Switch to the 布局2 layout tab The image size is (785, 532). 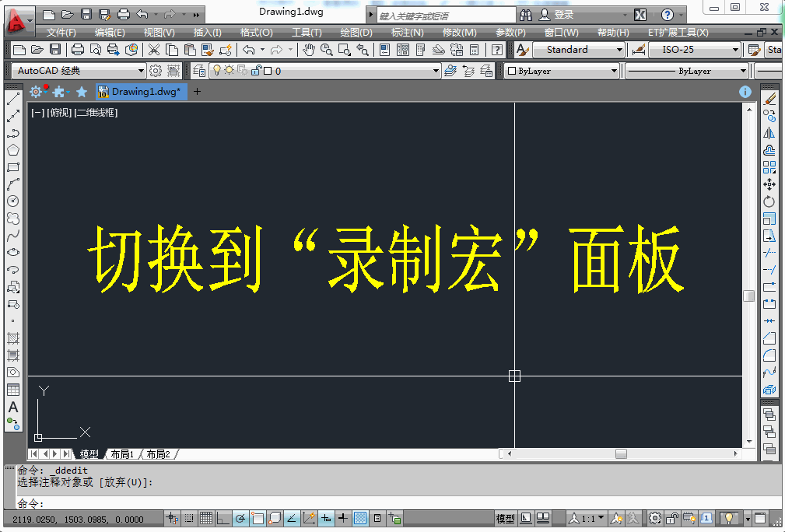tap(158, 454)
